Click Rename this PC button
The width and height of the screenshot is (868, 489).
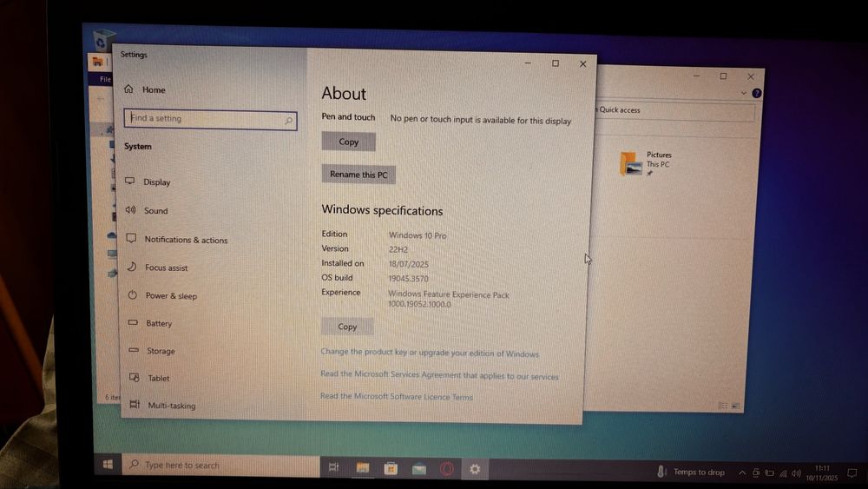coord(358,174)
